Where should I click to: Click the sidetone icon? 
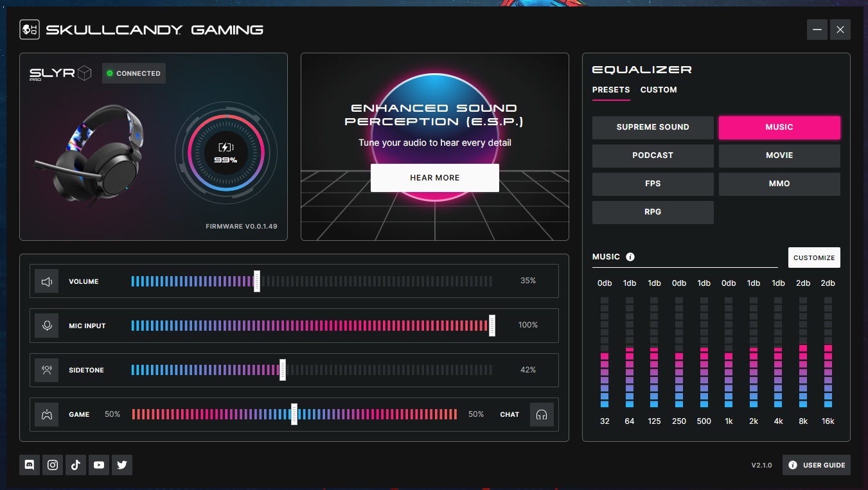point(47,370)
